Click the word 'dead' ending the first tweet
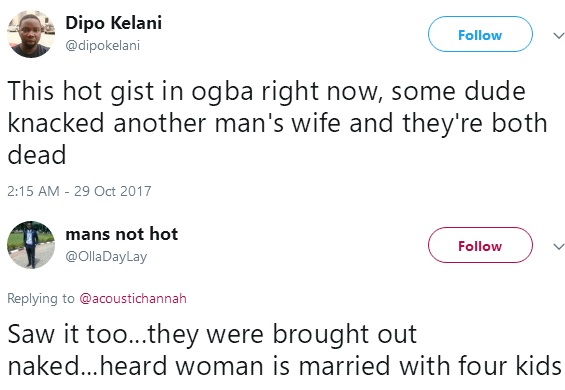The width and height of the screenshot is (565, 390). [37, 155]
